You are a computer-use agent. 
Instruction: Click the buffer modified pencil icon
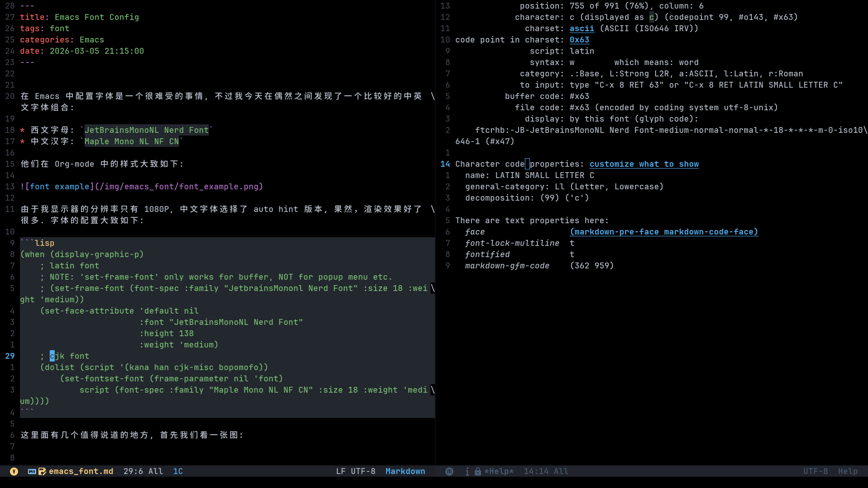tap(42, 471)
